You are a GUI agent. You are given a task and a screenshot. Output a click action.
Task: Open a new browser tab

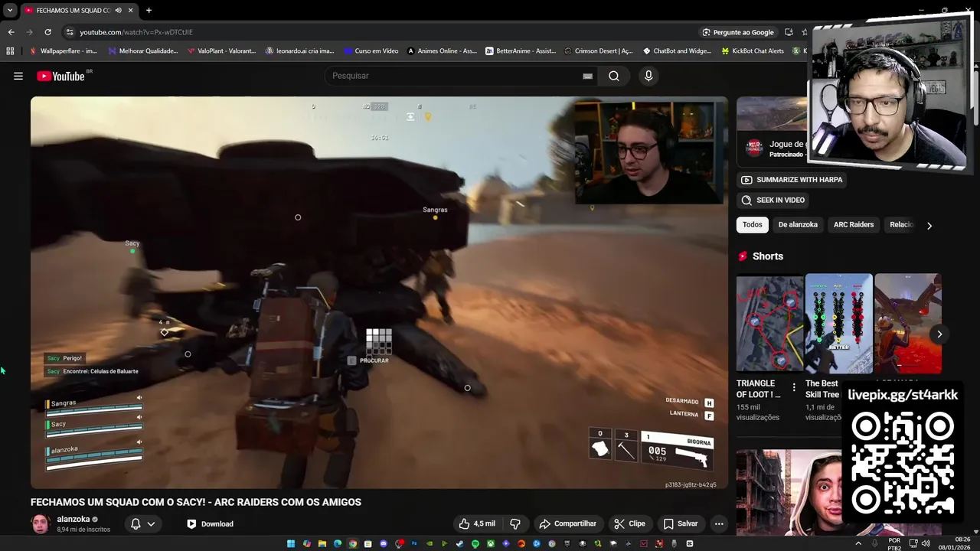(x=149, y=10)
